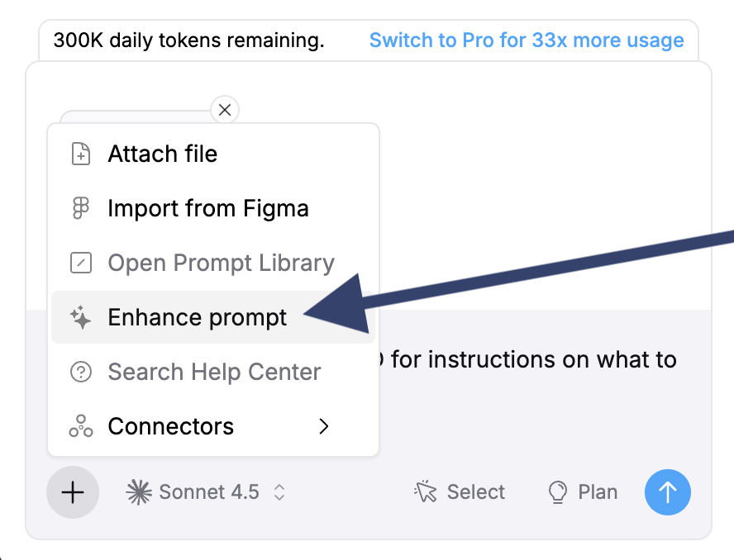Select Attach file from the menu
The image size is (734, 560).
pyautogui.click(x=162, y=154)
